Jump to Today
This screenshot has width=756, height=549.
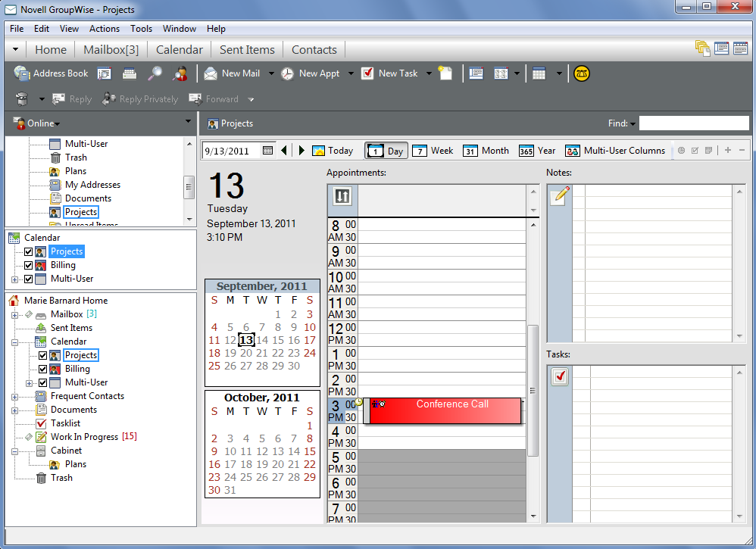(333, 151)
